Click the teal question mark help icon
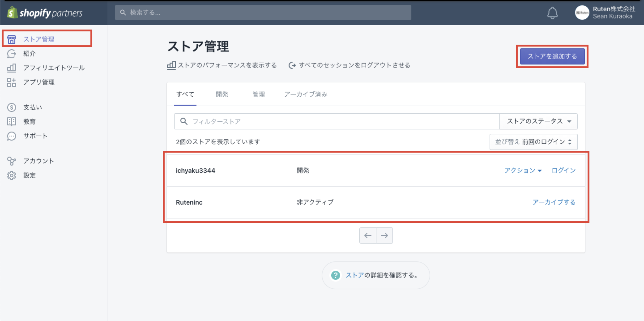Viewport: 644px width, 321px height. 335,275
